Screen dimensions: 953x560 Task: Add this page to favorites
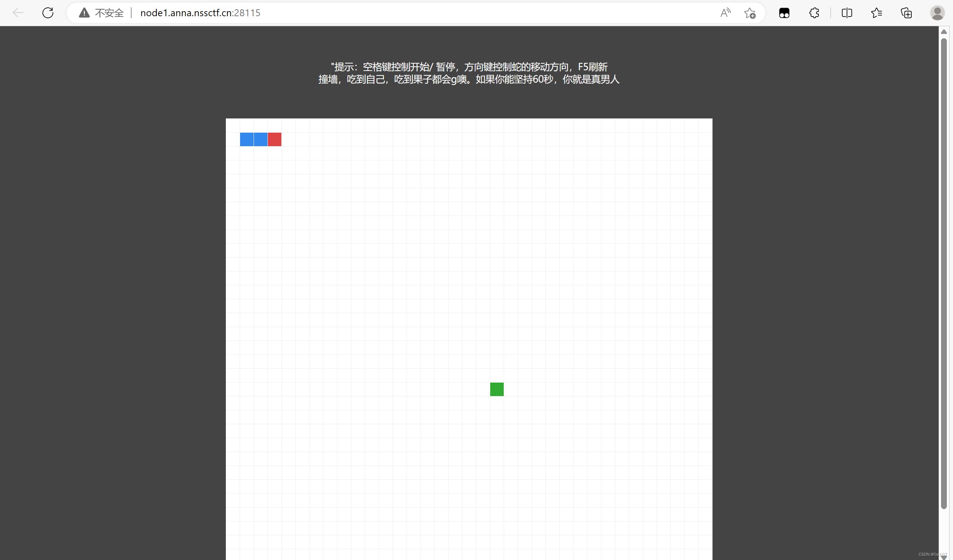coord(750,13)
